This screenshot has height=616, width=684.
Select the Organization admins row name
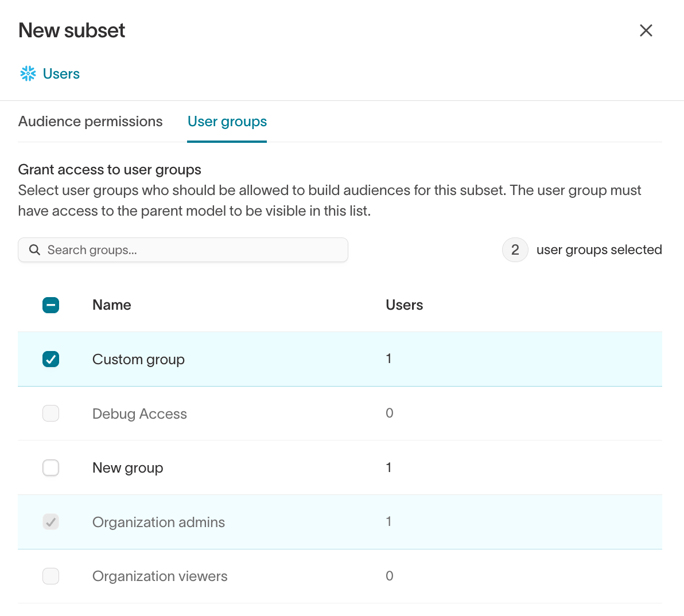(159, 522)
